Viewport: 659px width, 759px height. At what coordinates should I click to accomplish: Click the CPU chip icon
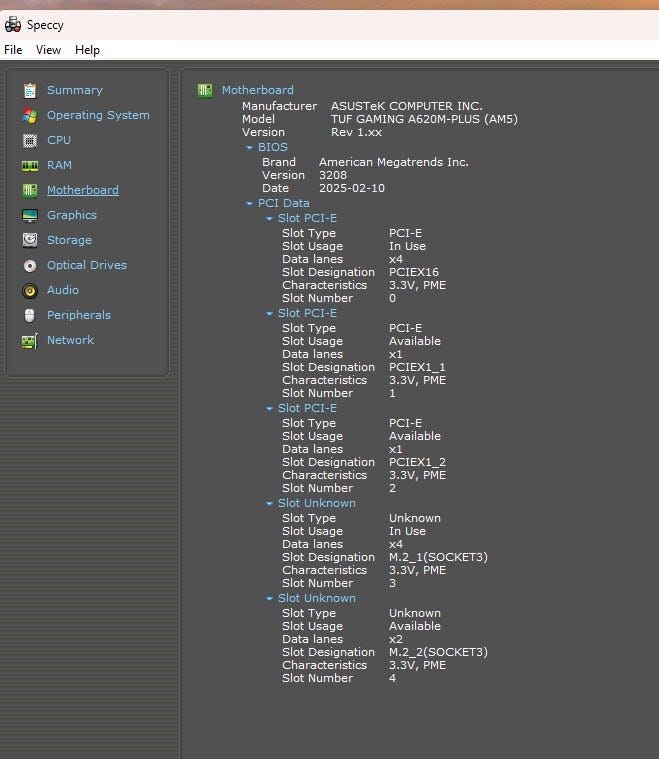pos(30,140)
